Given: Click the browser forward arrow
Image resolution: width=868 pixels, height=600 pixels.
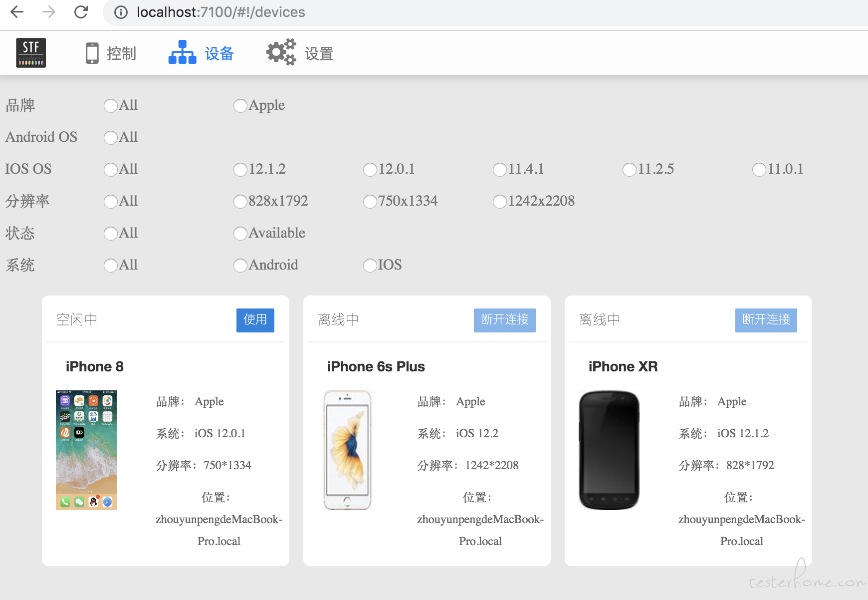Looking at the screenshot, I should tap(49, 12).
